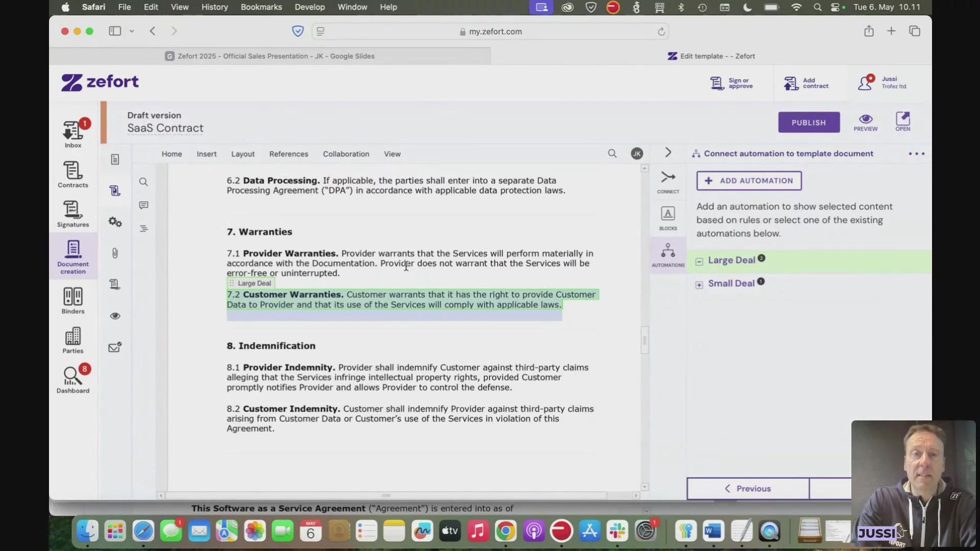Click the eye icon in the second sidebar
Screen dimensions: 980x551
tap(115, 316)
